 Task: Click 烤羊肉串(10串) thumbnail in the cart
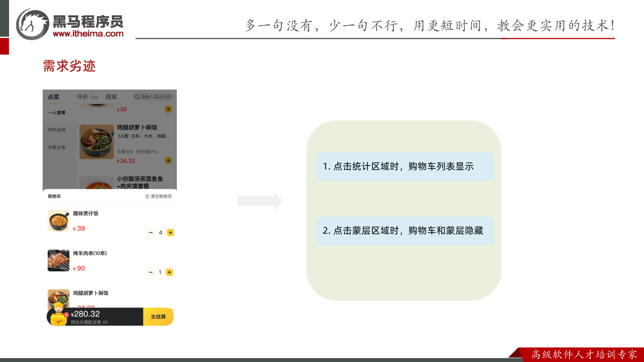pyautogui.click(x=58, y=260)
